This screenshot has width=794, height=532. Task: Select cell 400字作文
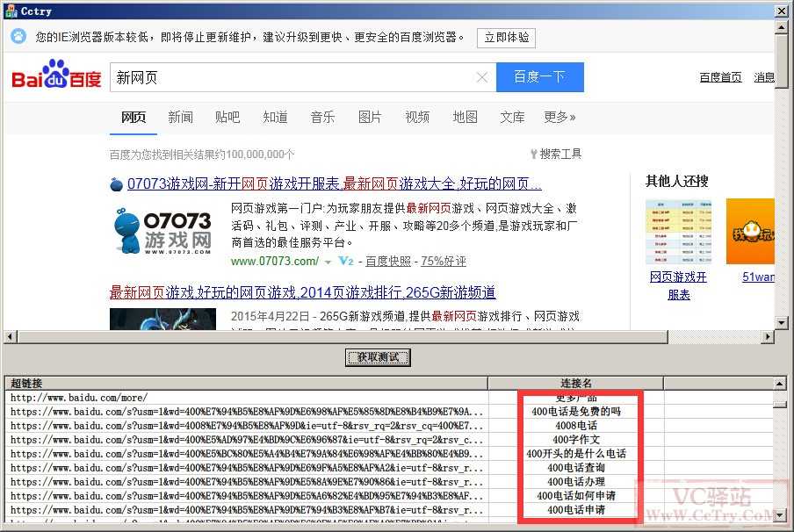coord(576,440)
